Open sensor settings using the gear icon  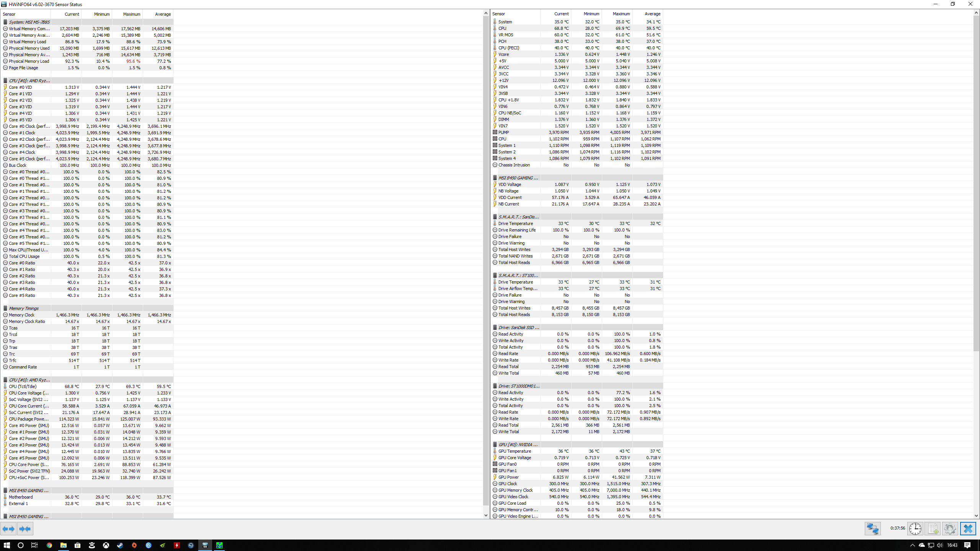950,528
